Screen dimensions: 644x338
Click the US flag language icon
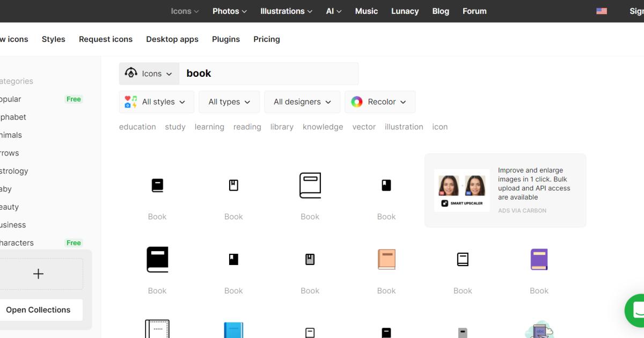point(602,11)
